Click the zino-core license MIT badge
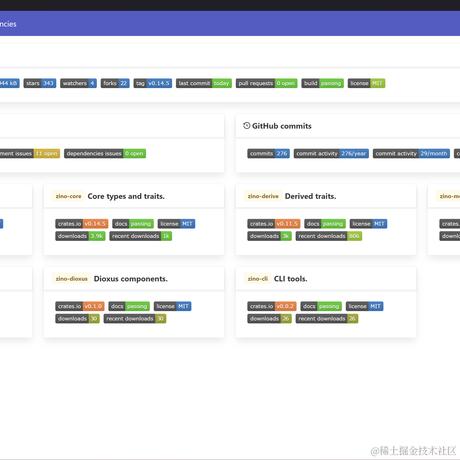Screen dimensions: 460x460 point(176,224)
